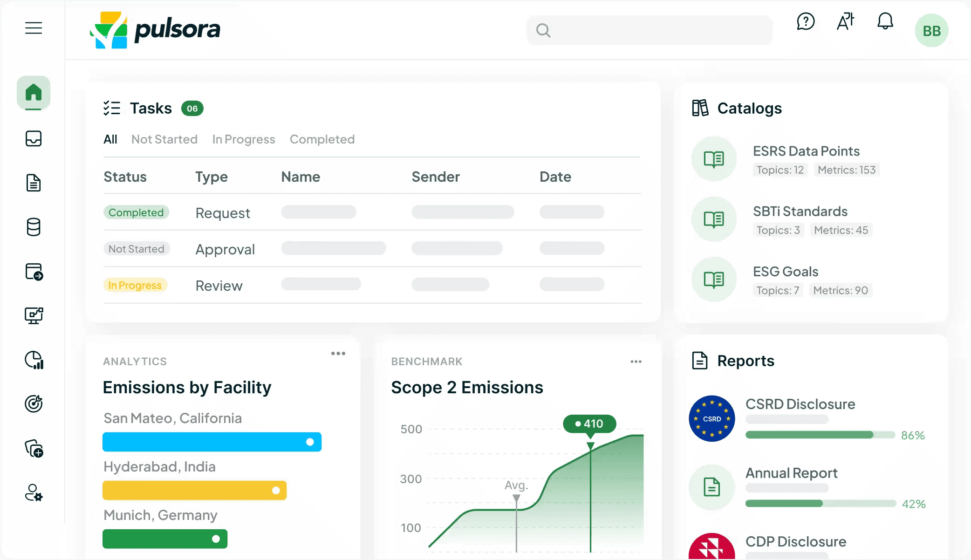
Task: Open Scope 2 Emissions options menu
Action: coord(636,362)
